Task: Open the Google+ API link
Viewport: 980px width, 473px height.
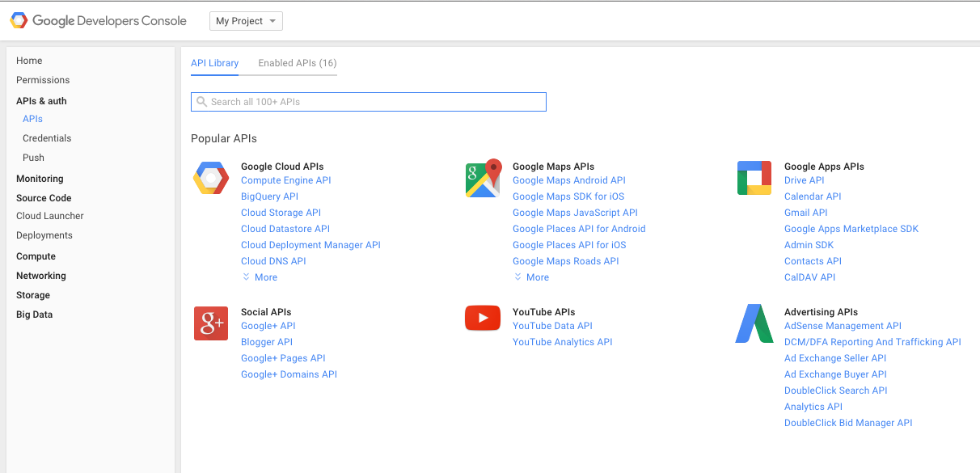Action: point(268,326)
